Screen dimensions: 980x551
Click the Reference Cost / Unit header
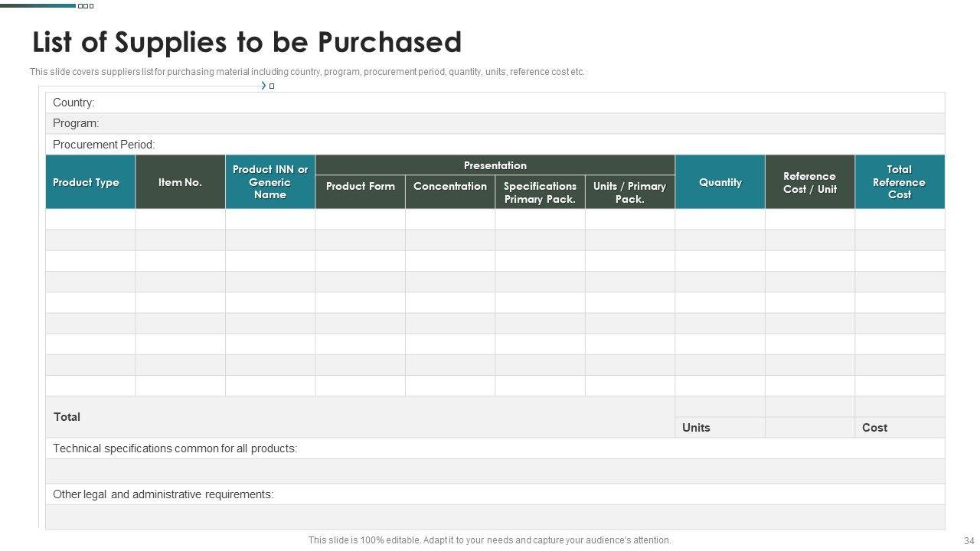pyautogui.click(x=809, y=182)
